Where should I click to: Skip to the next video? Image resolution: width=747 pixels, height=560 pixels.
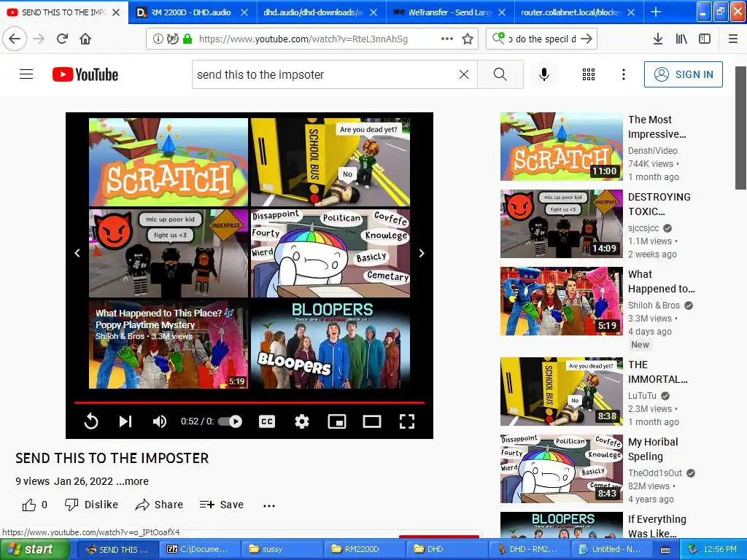click(x=125, y=421)
